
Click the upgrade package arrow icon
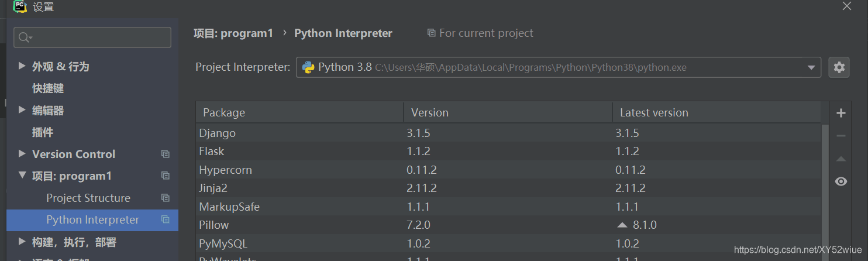coord(841,159)
